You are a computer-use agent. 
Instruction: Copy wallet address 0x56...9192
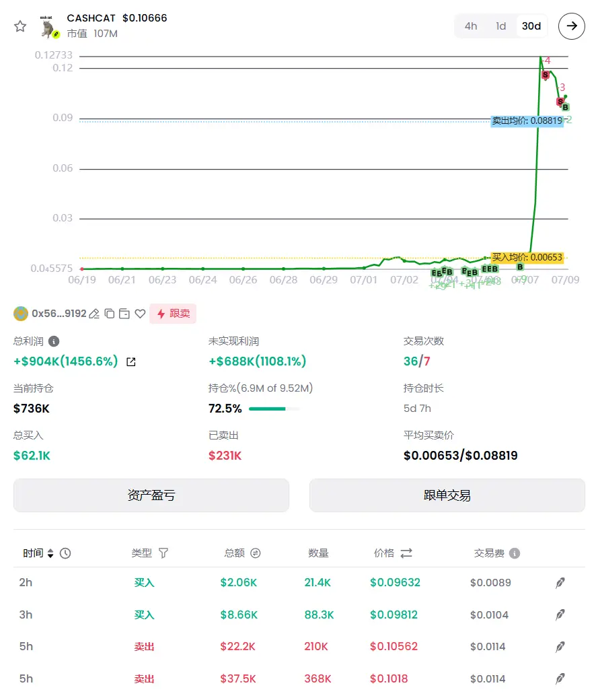coord(110,314)
